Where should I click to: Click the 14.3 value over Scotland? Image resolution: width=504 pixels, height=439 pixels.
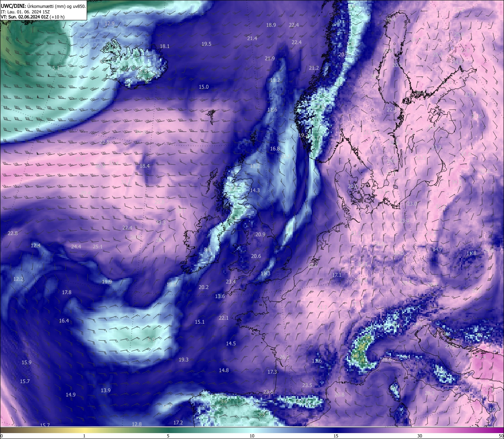[255, 191]
